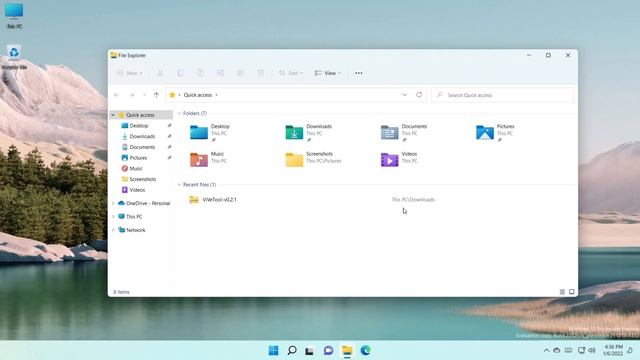Select the Downloads folder tile in main pane
The image size is (640, 360).
[x=309, y=132]
